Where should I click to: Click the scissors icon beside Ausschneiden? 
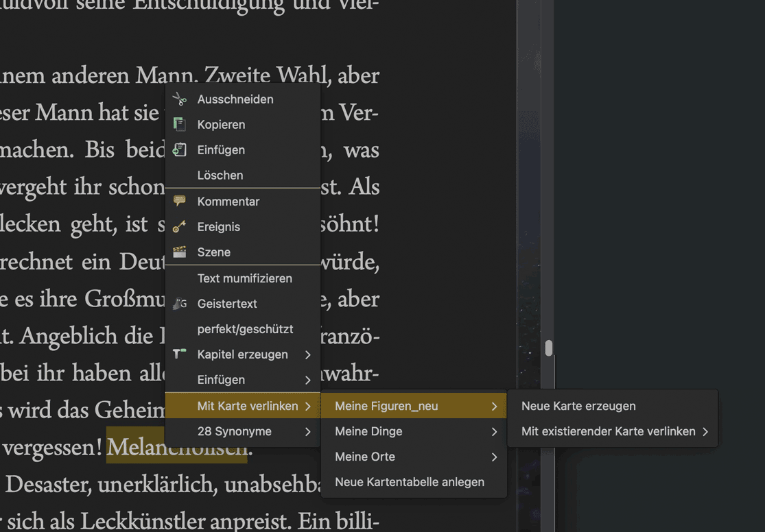pyautogui.click(x=180, y=99)
